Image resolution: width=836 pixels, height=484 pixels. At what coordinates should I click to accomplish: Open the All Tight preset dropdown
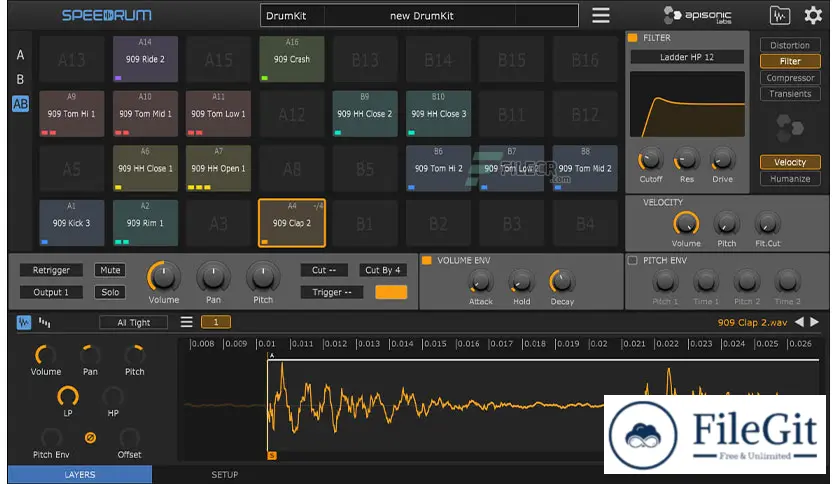coord(133,322)
